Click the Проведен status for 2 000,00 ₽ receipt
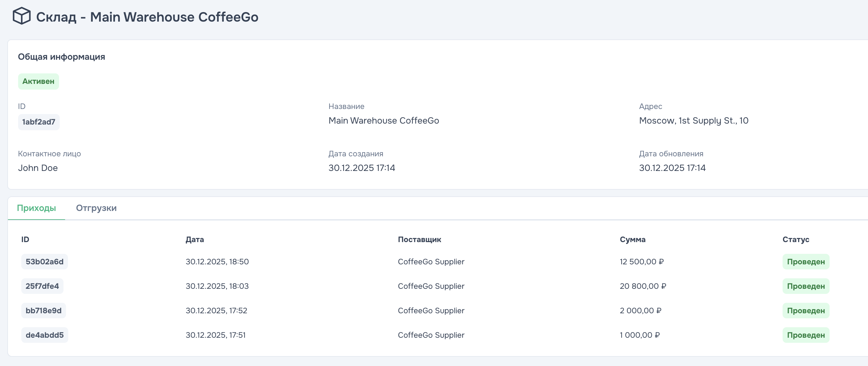868x366 pixels. tap(806, 311)
